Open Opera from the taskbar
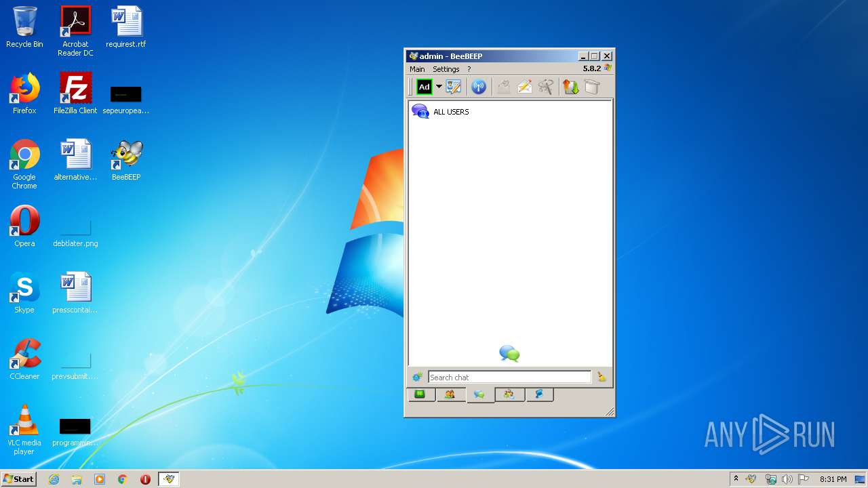 [x=145, y=479]
